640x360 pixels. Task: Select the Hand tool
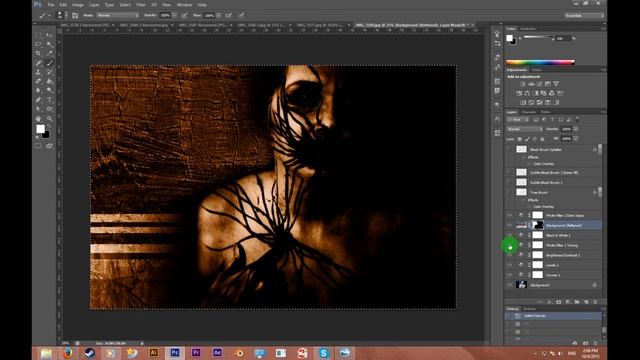pyautogui.click(x=38, y=118)
